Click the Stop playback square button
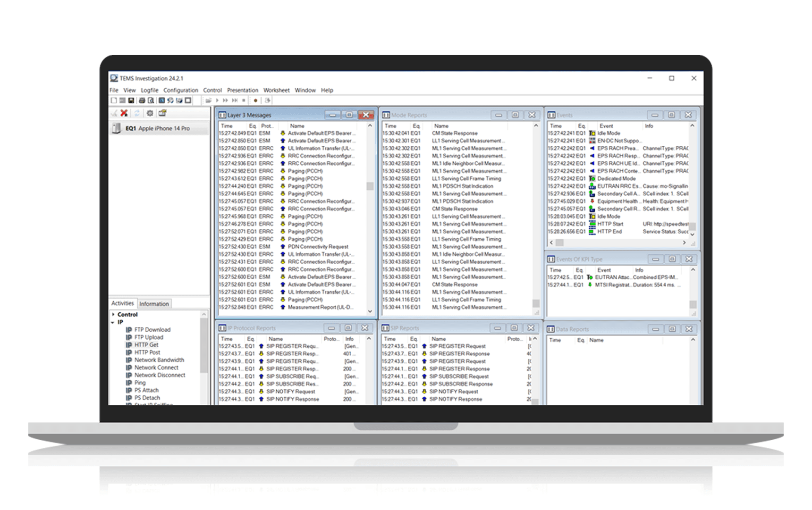 244,100
